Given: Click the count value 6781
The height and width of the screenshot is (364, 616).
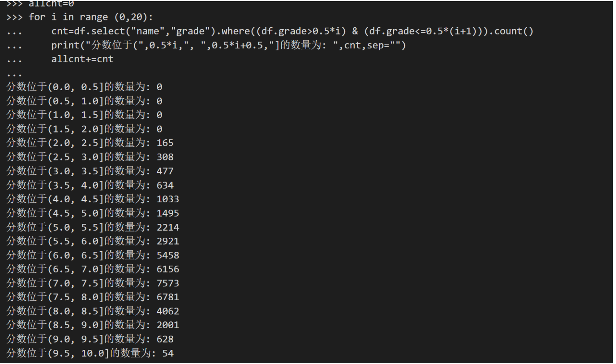Looking at the screenshot, I should point(168,297).
